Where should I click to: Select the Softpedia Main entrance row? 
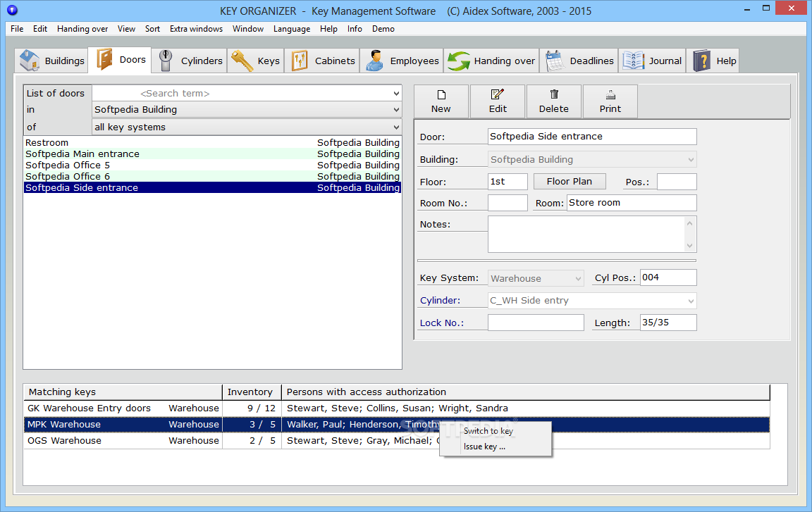[x=212, y=154]
